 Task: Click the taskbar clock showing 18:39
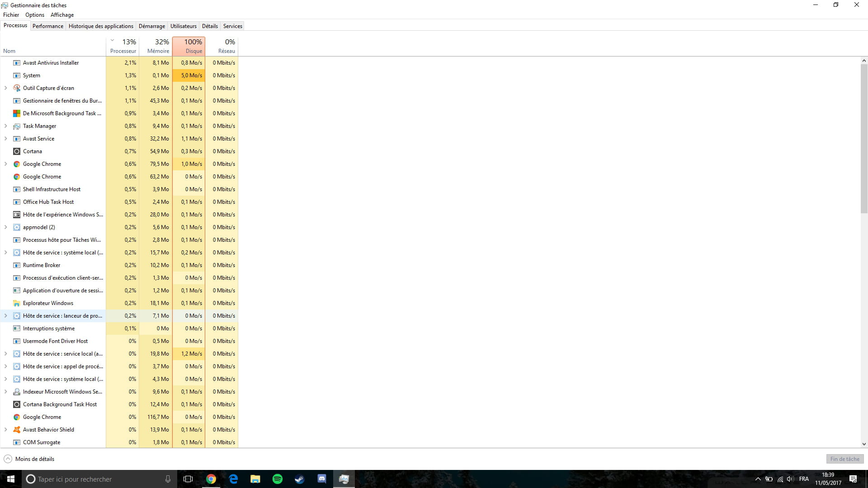(828, 479)
